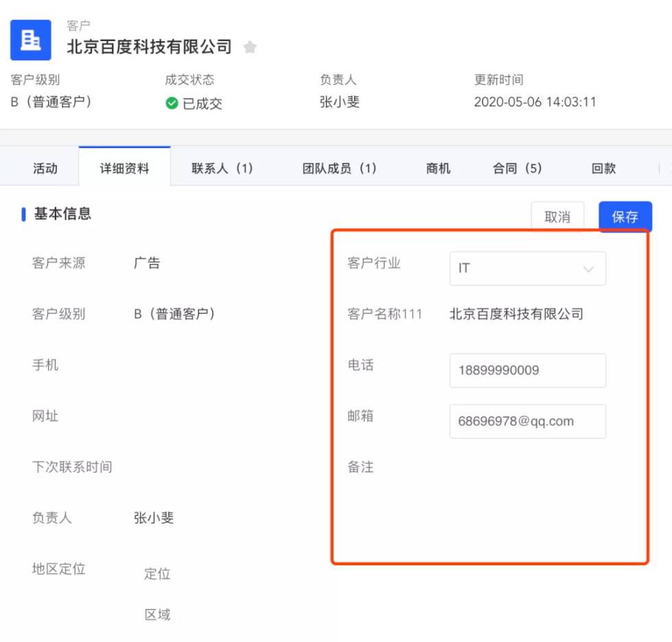Click 客户名称111 value 北京百度科技有限公司
The image size is (672, 642).
point(516,314)
